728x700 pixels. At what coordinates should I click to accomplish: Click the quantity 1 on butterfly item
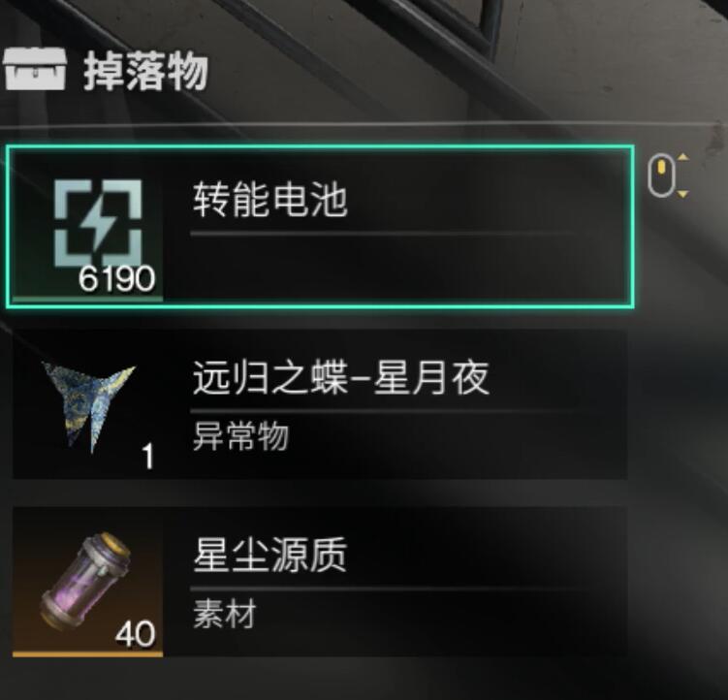pos(147,456)
